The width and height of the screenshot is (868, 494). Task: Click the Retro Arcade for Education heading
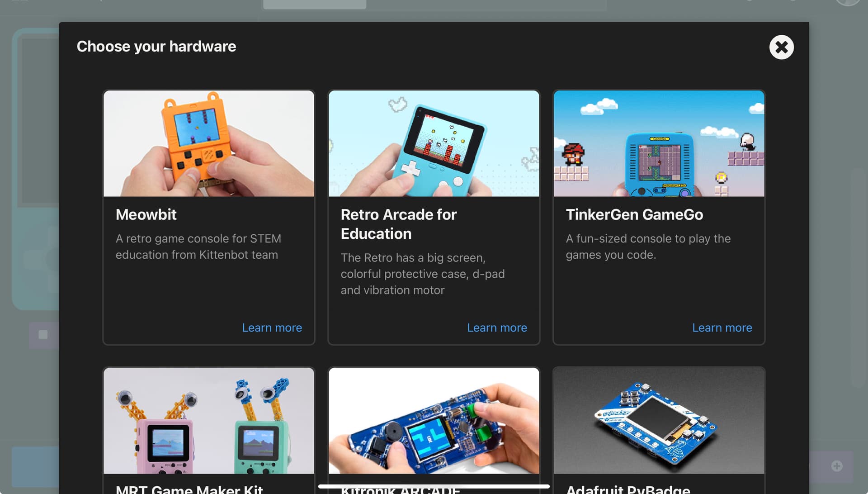coord(399,224)
